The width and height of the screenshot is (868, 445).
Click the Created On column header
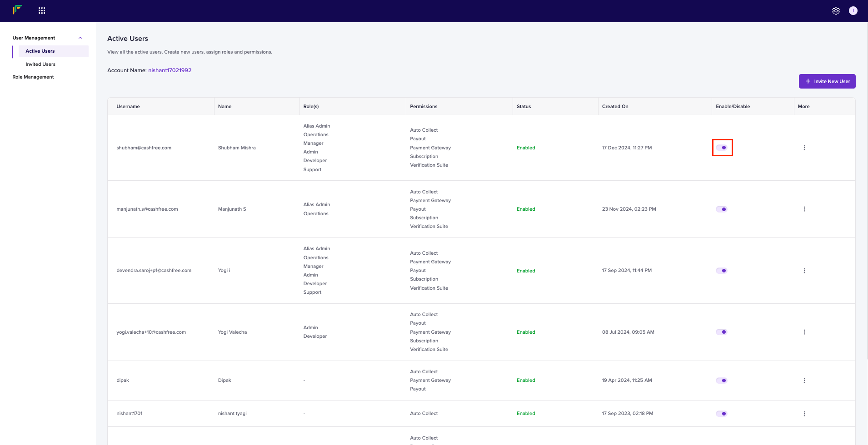tap(615, 106)
